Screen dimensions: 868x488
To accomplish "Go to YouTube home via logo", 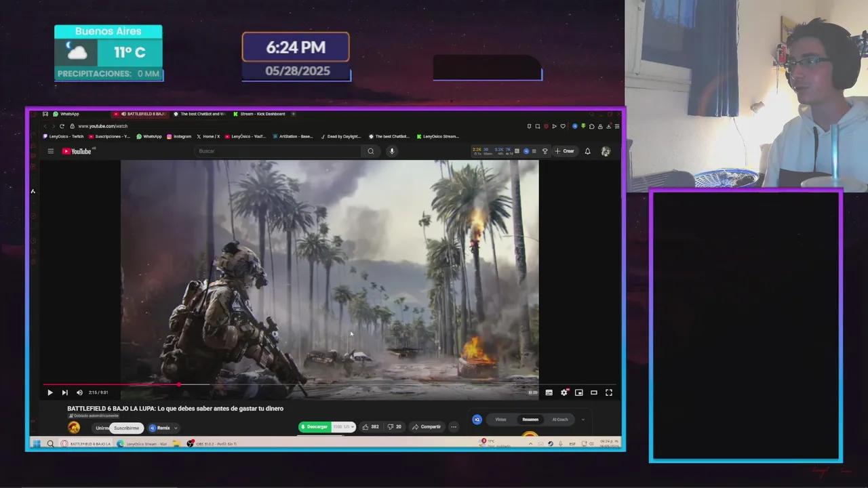I will (x=77, y=151).
